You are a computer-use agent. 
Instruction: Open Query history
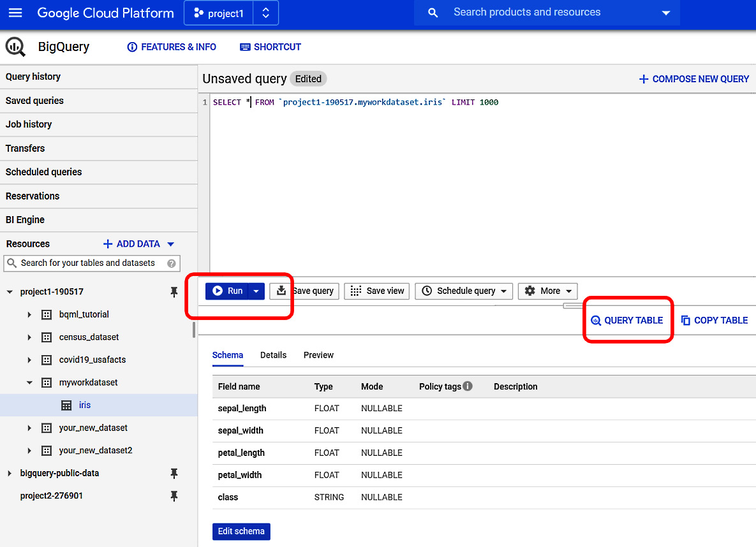pos(99,77)
